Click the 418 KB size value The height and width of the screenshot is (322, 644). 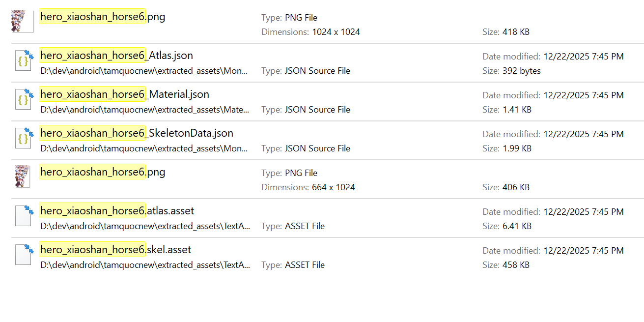click(x=516, y=32)
